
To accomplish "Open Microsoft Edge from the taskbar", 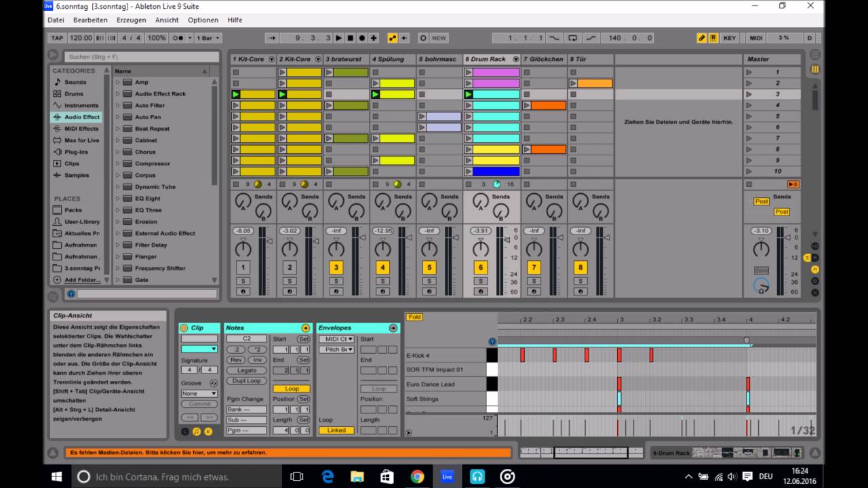I will pos(327,476).
